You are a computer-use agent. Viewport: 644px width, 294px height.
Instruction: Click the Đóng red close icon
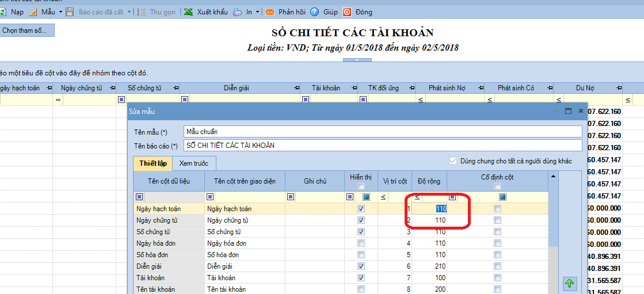(x=347, y=12)
